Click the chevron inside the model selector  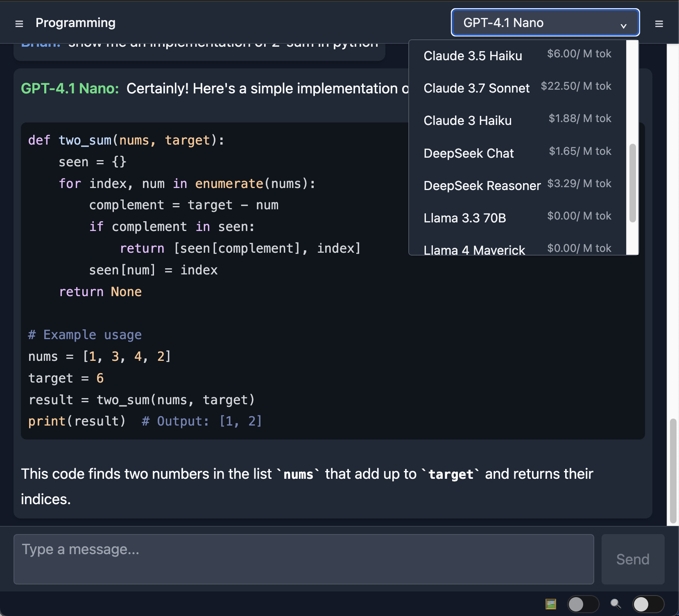(x=623, y=26)
